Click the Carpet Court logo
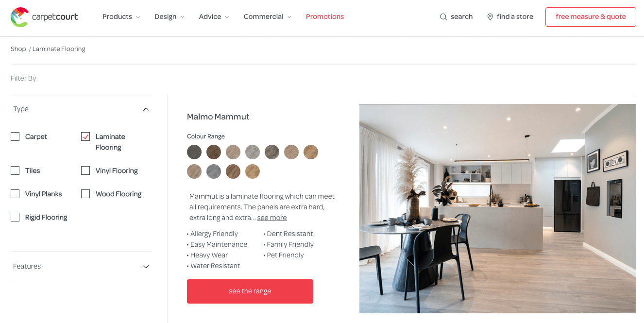Viewport: 644px width, 323px height. point(44,17)
